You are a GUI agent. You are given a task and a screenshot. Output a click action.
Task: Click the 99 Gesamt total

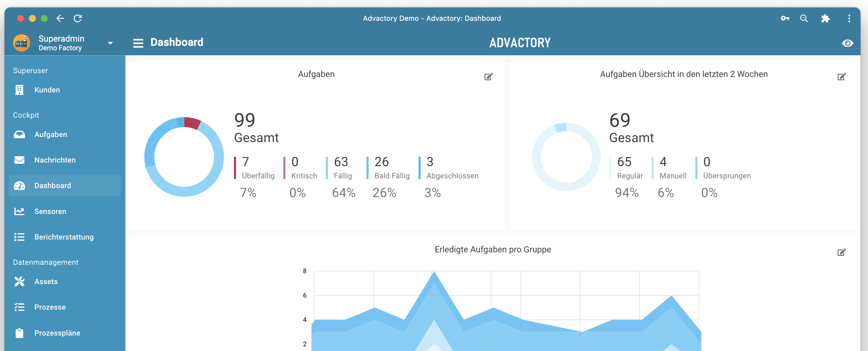point(257,128)
